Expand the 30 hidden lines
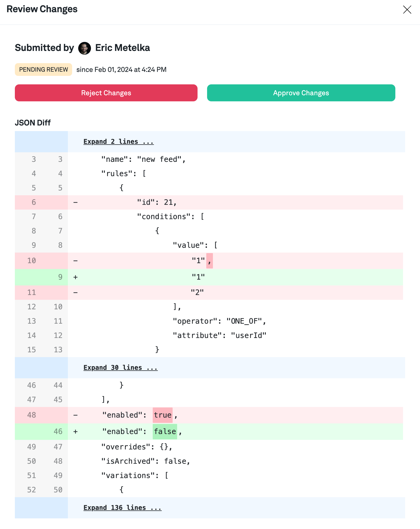Image resolution: width=420 pixels, height=529 pixels. click(x=120, y=368)
